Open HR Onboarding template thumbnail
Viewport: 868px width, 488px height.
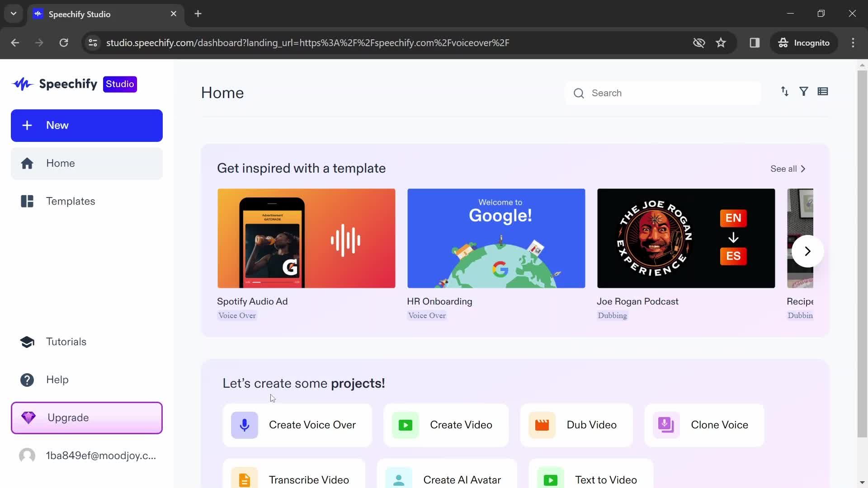pos(496,239)
